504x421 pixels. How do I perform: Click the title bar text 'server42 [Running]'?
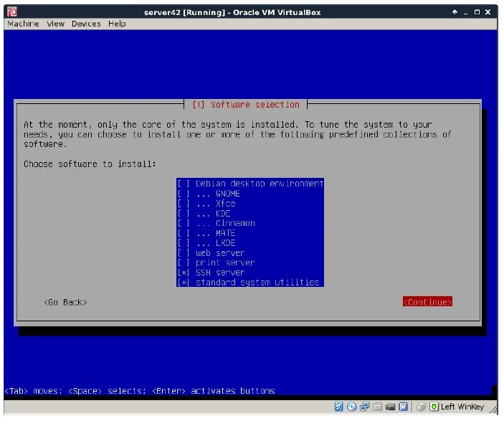[185, 12]
